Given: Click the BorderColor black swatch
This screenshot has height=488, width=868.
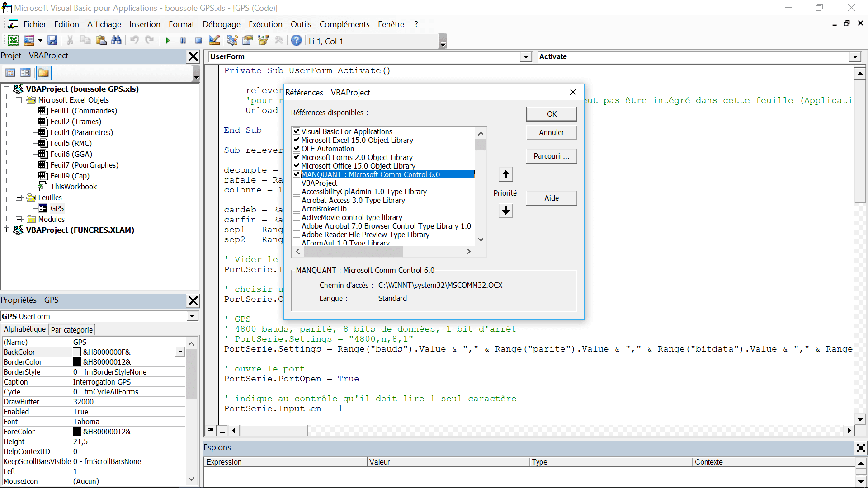Looking at the screenshot, I should (77, 362).
